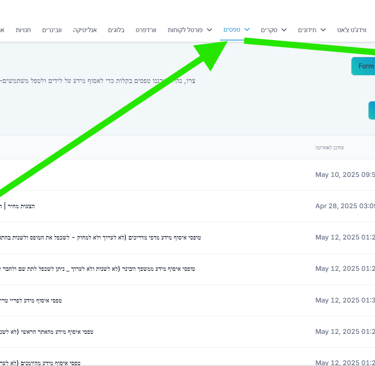
Task: Expand the סקרים menu chevron
Action: click(x=284, y=30)
